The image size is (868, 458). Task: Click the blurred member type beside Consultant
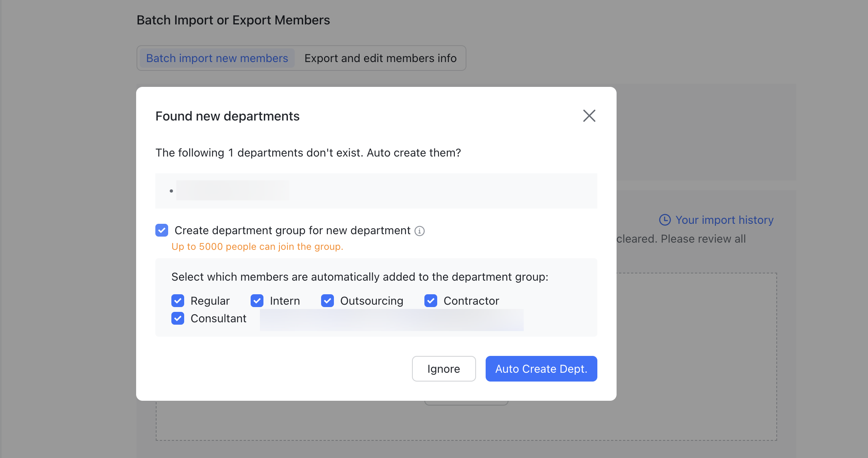[392, 319]
